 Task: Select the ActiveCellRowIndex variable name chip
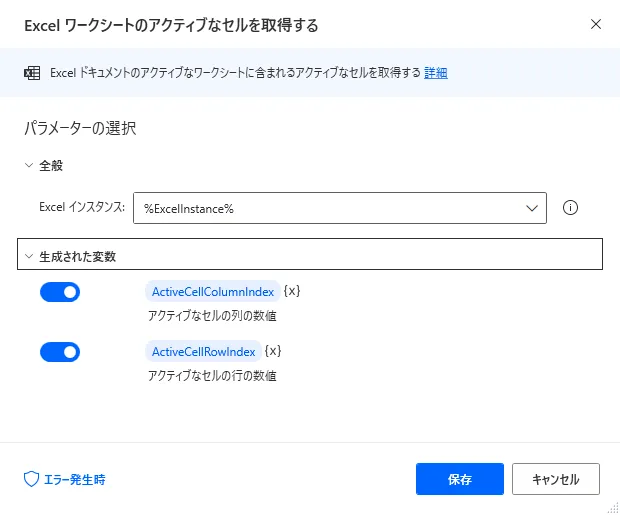203,351
